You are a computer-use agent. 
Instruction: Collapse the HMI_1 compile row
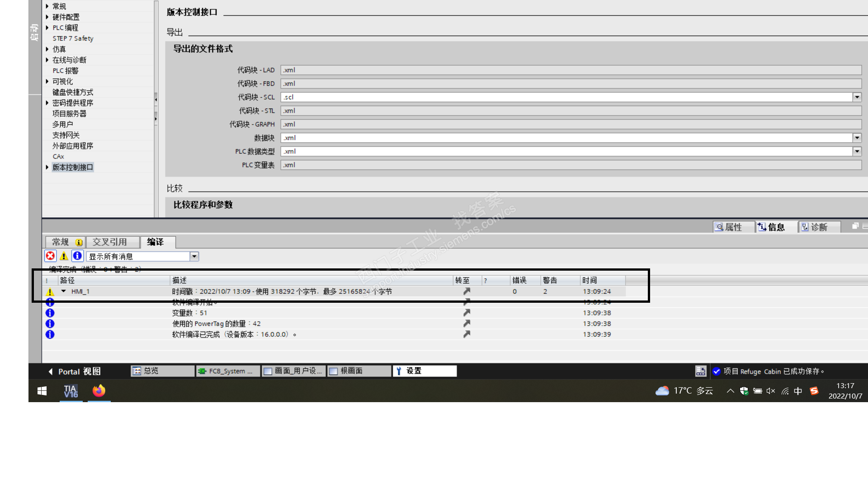coord(64,291)
